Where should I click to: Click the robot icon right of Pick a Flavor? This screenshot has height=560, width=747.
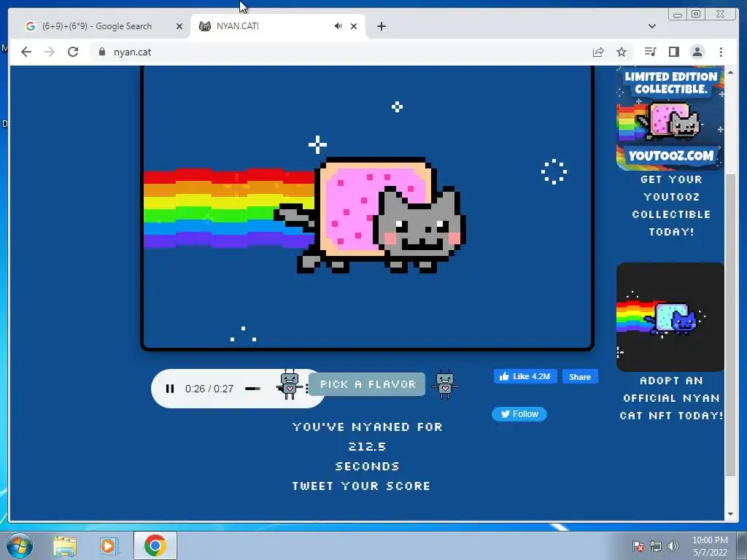click(444, 384)
